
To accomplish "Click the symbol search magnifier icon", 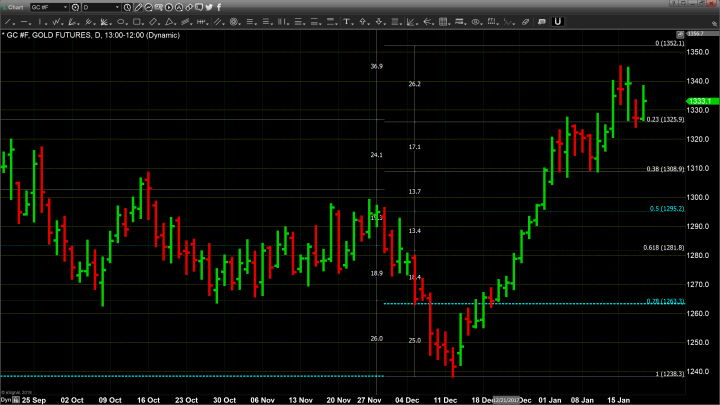I will pos(74,7).
